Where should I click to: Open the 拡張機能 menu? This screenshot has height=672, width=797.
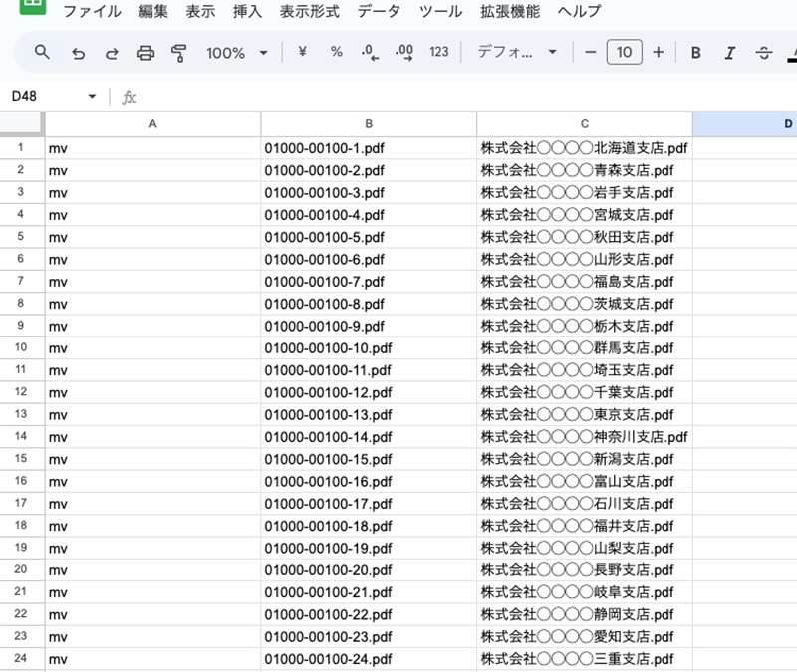pyautogui.click(x=510, y=12)
